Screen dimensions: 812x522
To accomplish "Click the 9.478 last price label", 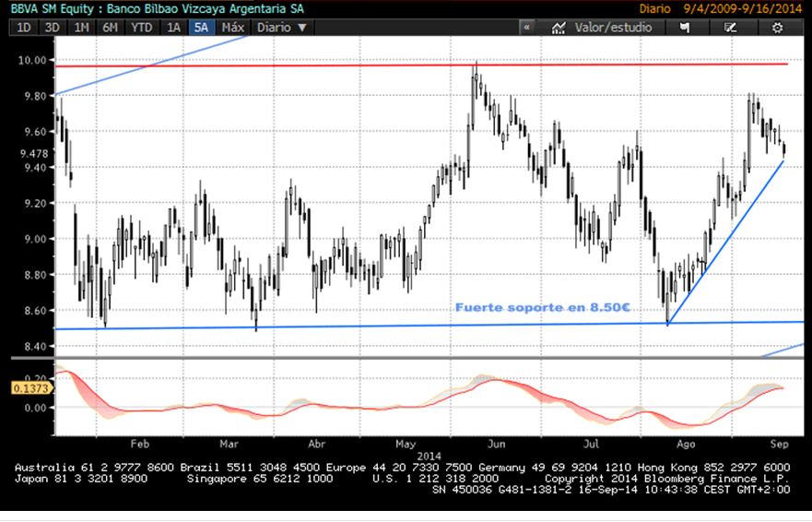I will (x=34, y=153).
